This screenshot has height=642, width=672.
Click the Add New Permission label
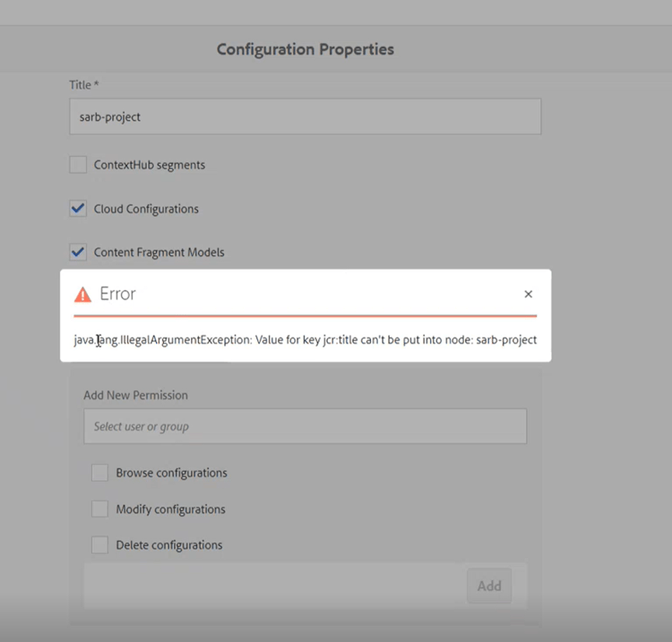[x=135, y=395]
